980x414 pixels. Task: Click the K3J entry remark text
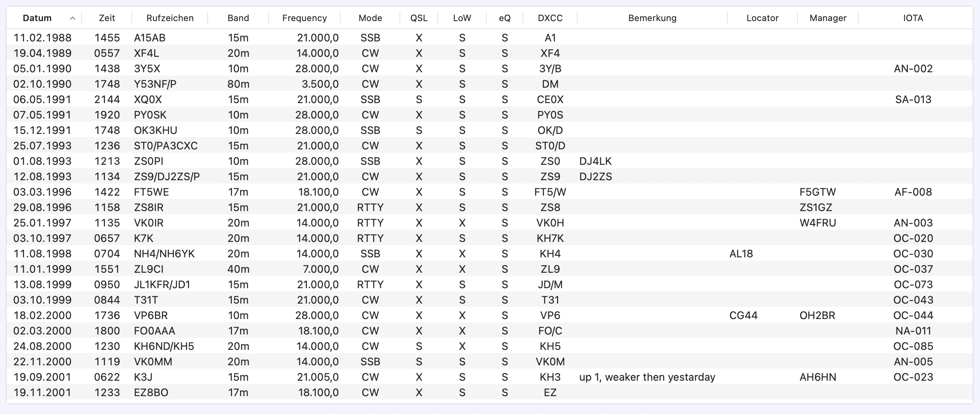point(647,377)
